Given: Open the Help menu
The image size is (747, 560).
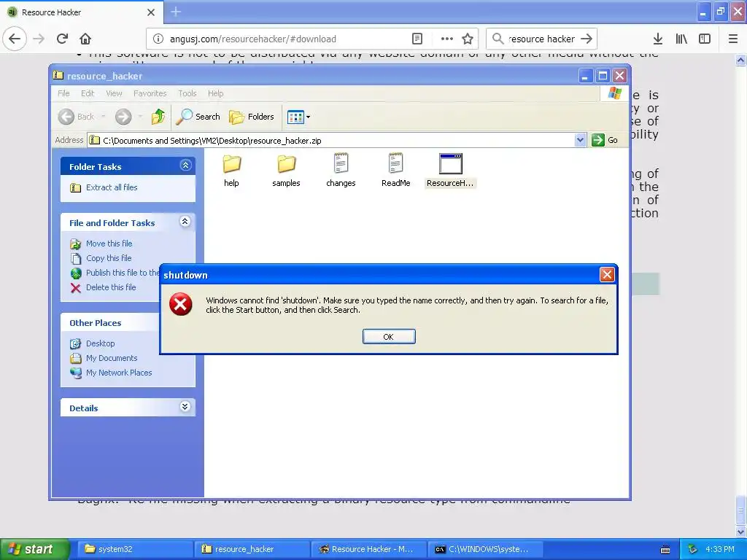Looking at the screenshot, I should [215, 93].
